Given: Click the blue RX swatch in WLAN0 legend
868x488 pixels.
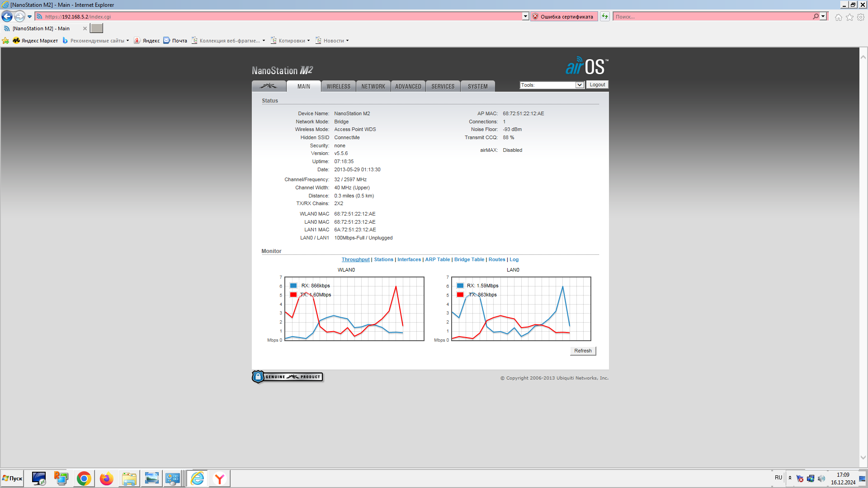Looking at the screenshot, I should point(293,286).
